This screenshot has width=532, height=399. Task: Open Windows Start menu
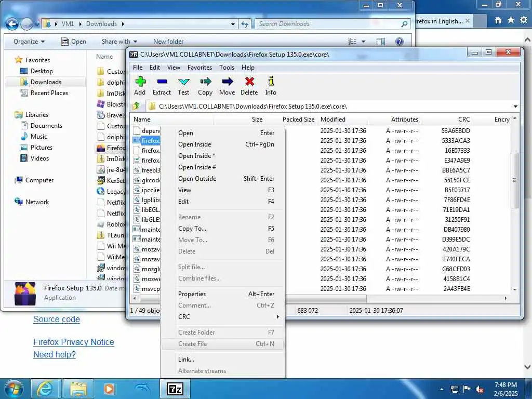14,389
